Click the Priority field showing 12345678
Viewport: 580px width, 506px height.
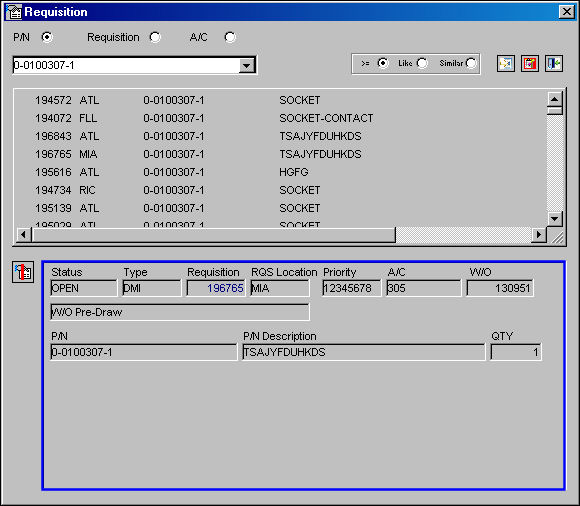click(351, 288)
